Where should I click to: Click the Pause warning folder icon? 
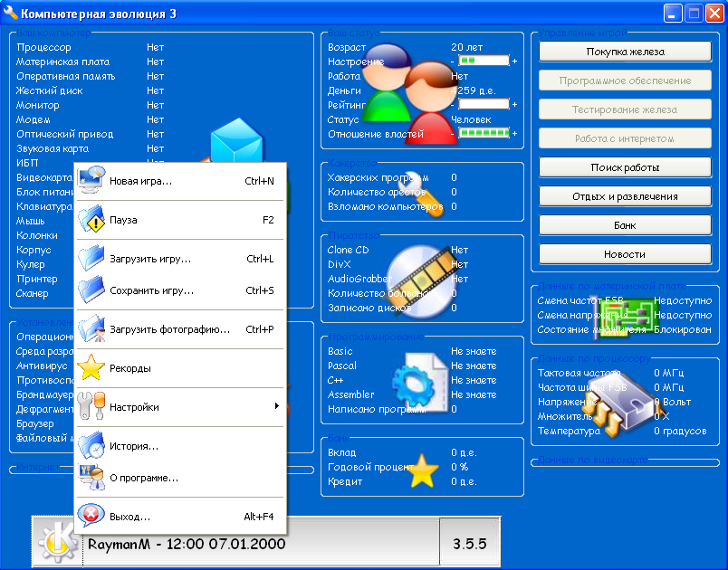(91, 219)
